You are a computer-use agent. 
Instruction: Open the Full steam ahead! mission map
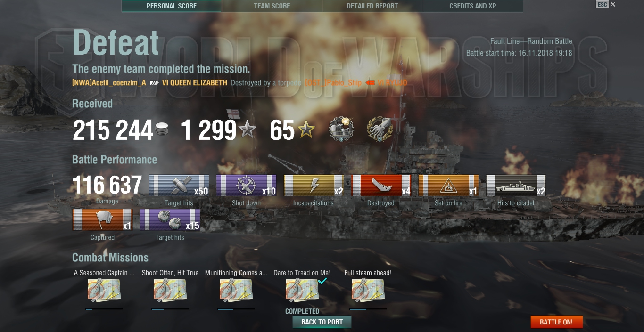coord(368,290)
